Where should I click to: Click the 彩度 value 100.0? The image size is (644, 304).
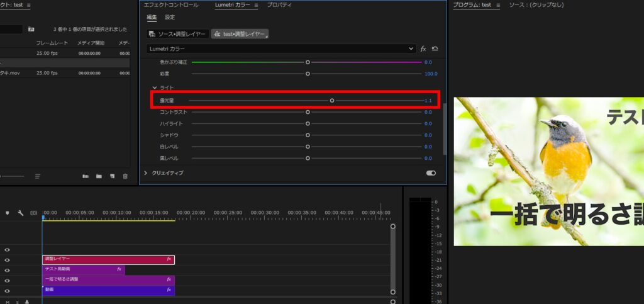[431, 74]
